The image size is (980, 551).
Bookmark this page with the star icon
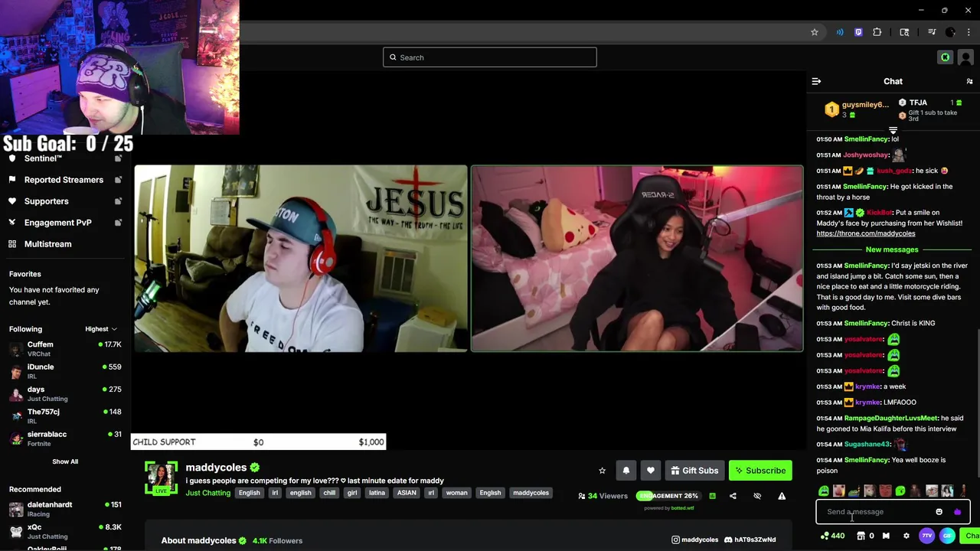(x=815, y=32)
